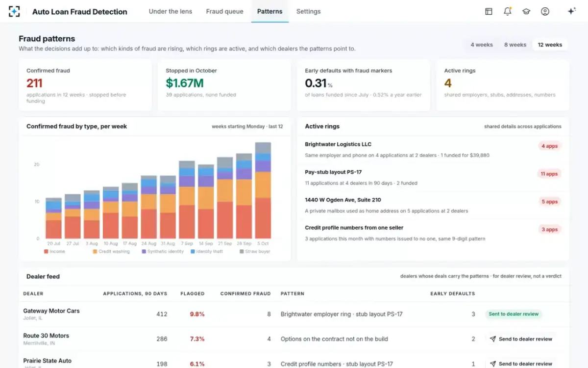Click the 286 applications cell
The width and height of the screenshot is (588, 368).
[162, 339]
